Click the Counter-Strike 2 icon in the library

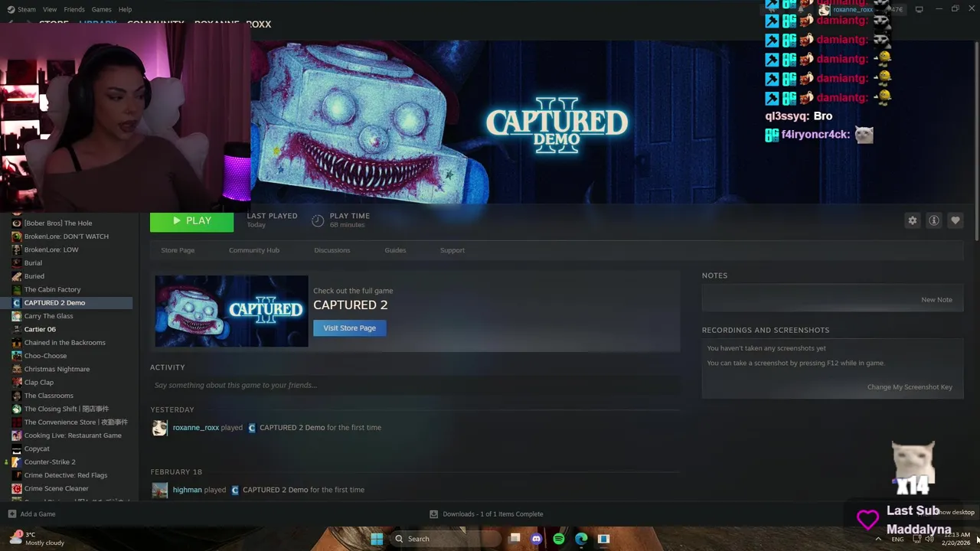click(17, 462)
